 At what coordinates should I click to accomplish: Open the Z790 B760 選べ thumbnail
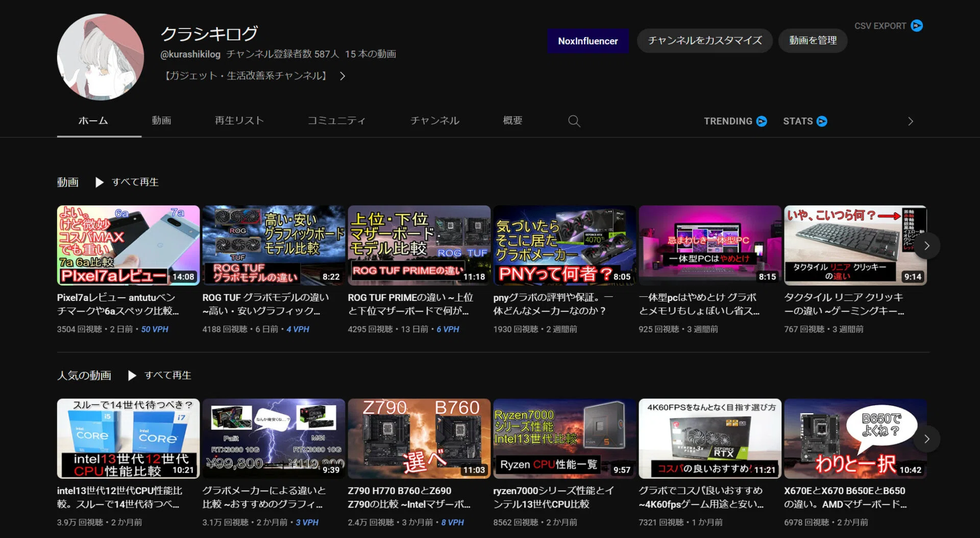pyautogui.click(x=419, y=439)
